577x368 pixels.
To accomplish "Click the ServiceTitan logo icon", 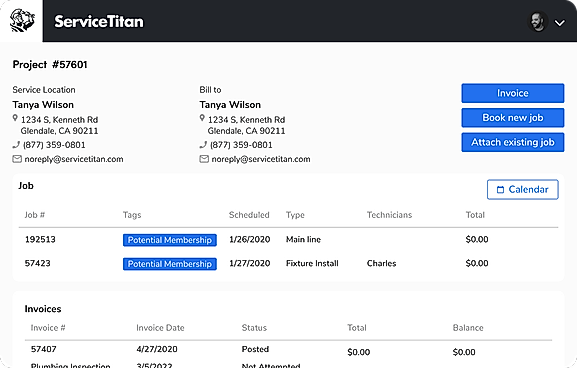I will tap(21, 21).
